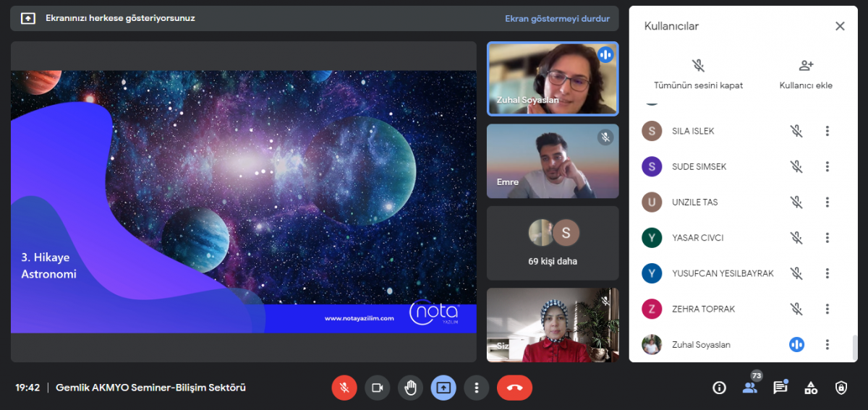The height and width of the screenshot is (410, 868).
Task: Click the name SUDE SIMSEK
Action: coord(699,166)
